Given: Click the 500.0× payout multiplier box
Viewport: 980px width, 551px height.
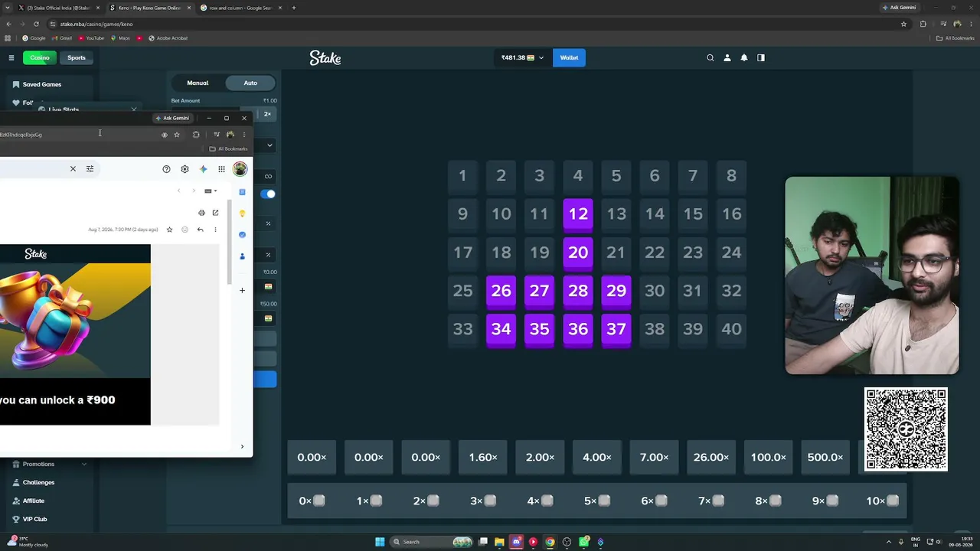Looking at the screenshot, I should click(825, 457).
